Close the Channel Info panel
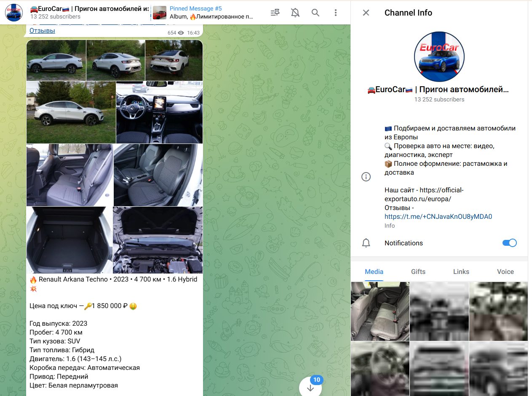The width and height of the screenshot is (532, 396). 366,13
